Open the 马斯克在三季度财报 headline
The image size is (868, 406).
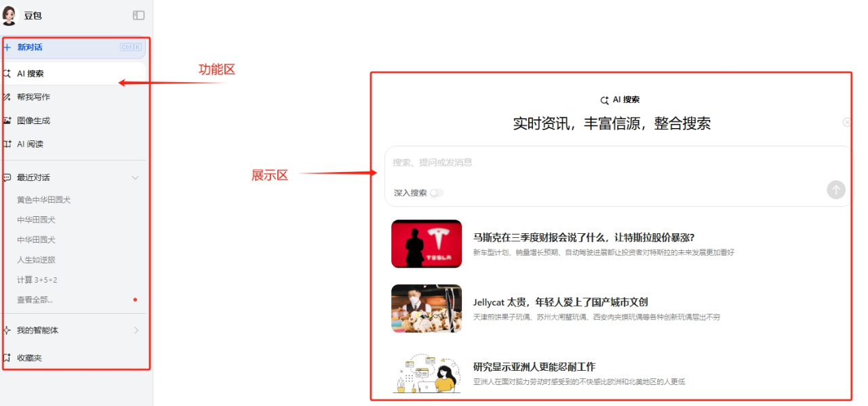point(584,237)
